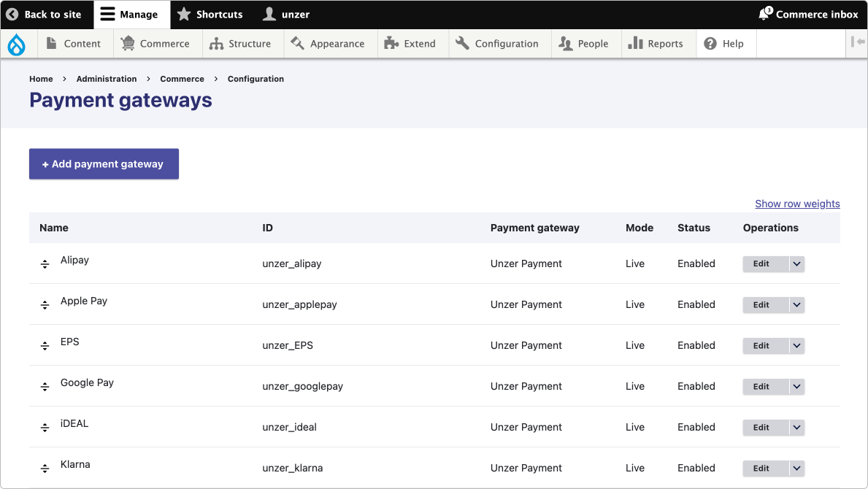
Task: Edit the Apple Pay payment gateway
Action: tap(766, 305)
